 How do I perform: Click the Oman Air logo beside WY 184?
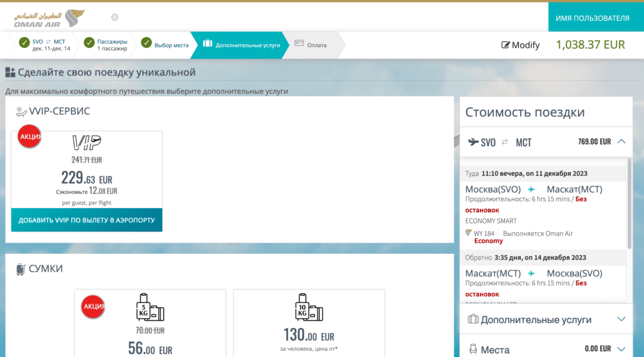[x=469, y=233]
